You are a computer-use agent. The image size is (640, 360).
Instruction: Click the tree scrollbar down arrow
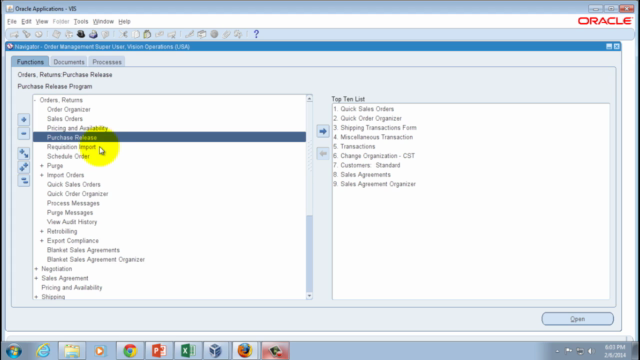pyautogui.click(x=309, y=296)
